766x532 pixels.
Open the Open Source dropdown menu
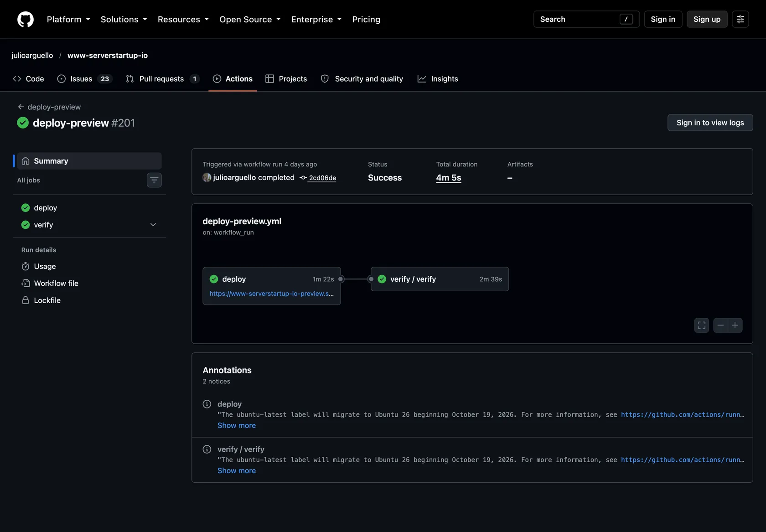(250, 19)
